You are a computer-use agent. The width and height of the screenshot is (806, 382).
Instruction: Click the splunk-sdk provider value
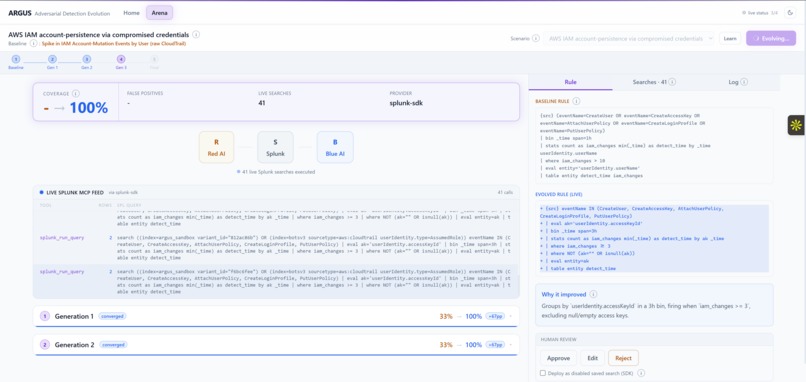pyautogui.click(x=406, y=103)
